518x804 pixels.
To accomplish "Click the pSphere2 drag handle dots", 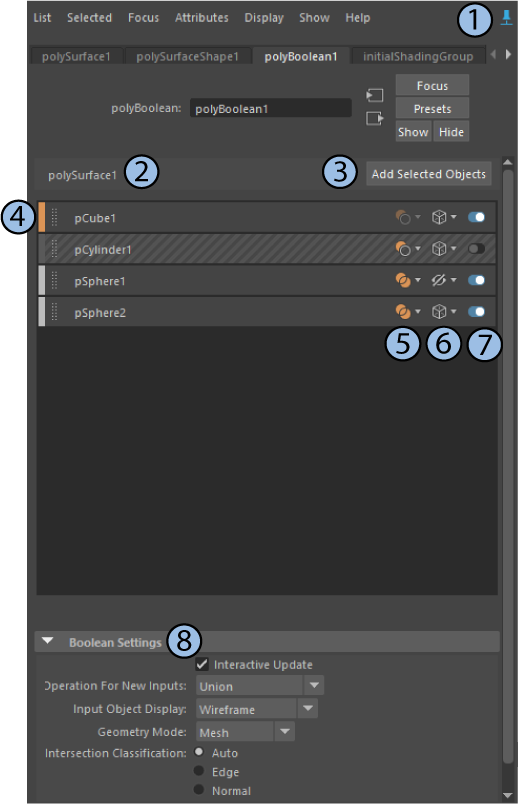I will (x=54, y=312).
